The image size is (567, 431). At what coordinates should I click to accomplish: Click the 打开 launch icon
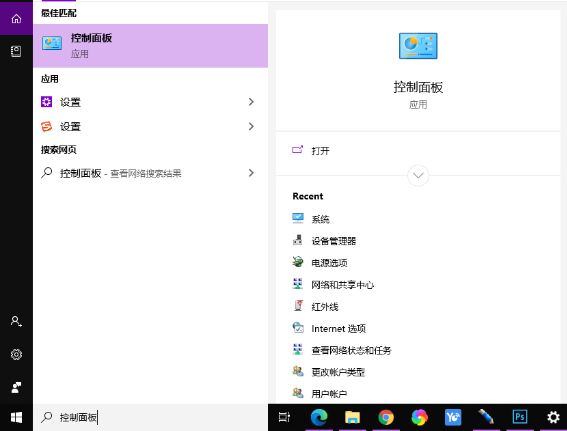(298, 149)
